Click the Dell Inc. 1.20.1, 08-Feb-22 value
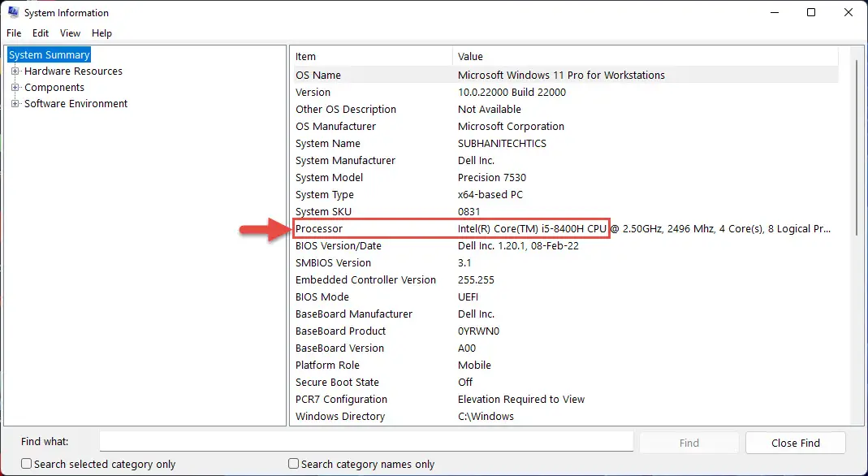The height and width of the screenshot is (476, 868). [518, 246]
